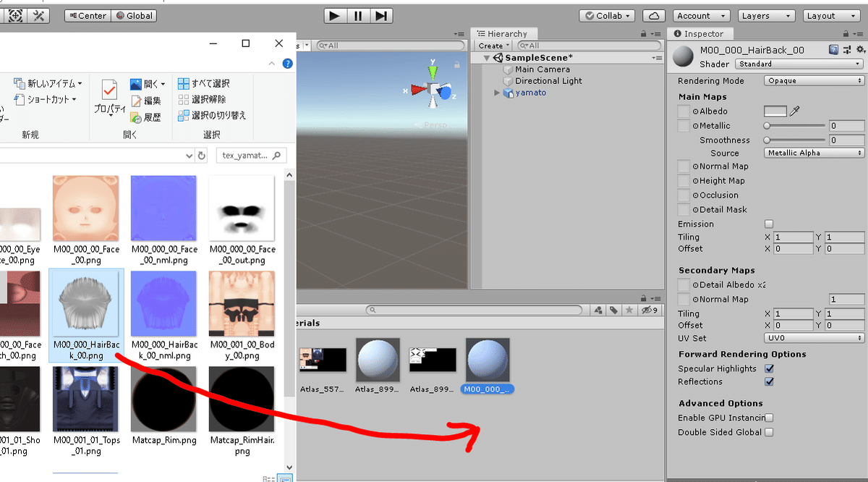Click the red X axis gizmo cone

coord(418,90)
